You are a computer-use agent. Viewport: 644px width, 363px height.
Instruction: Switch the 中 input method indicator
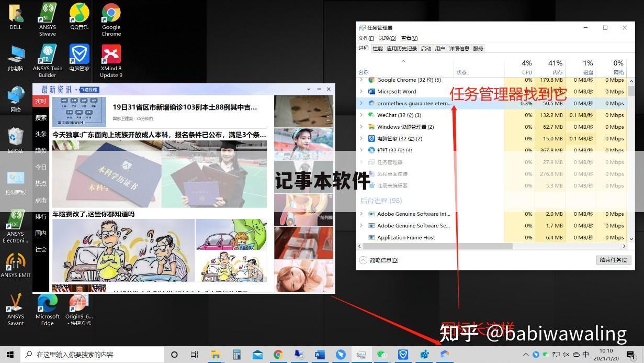click(x=585, y=355)
